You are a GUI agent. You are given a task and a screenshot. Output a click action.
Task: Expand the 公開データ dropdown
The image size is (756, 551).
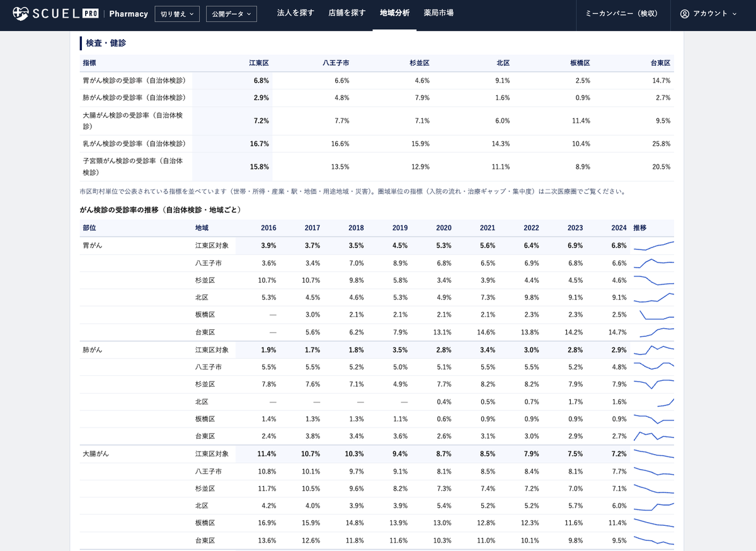(x=231, y=14)
